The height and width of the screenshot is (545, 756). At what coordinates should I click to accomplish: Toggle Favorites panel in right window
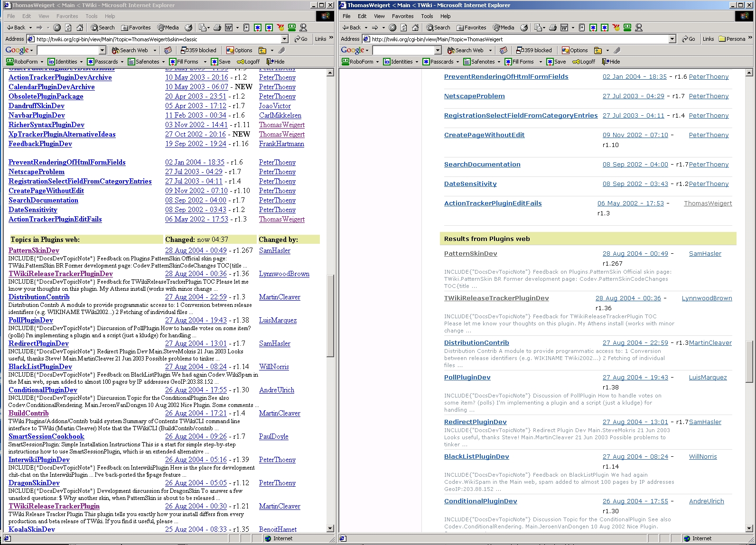[471, 28]
